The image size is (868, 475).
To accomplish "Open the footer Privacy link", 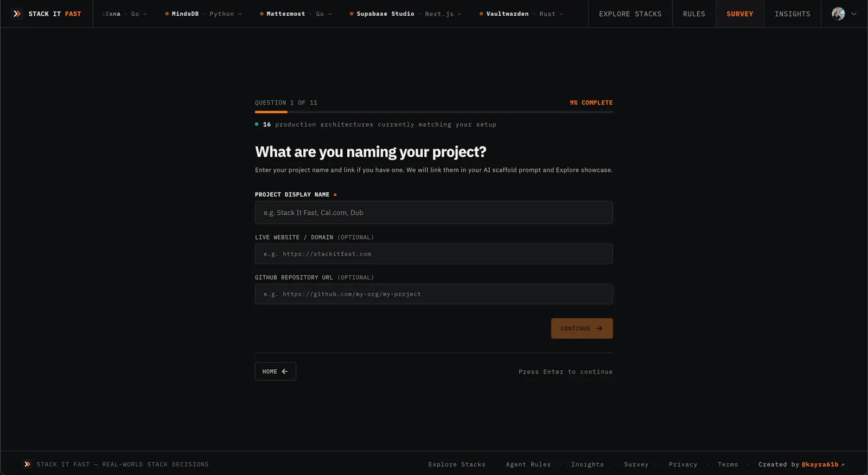I will pyautogui.click(x=683, y=465).
